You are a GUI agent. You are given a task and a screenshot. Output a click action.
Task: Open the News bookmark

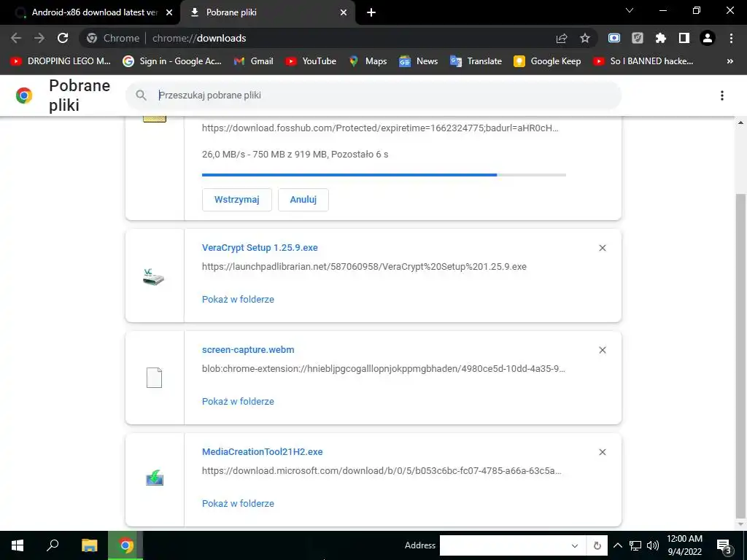click(x=418, y=61)
